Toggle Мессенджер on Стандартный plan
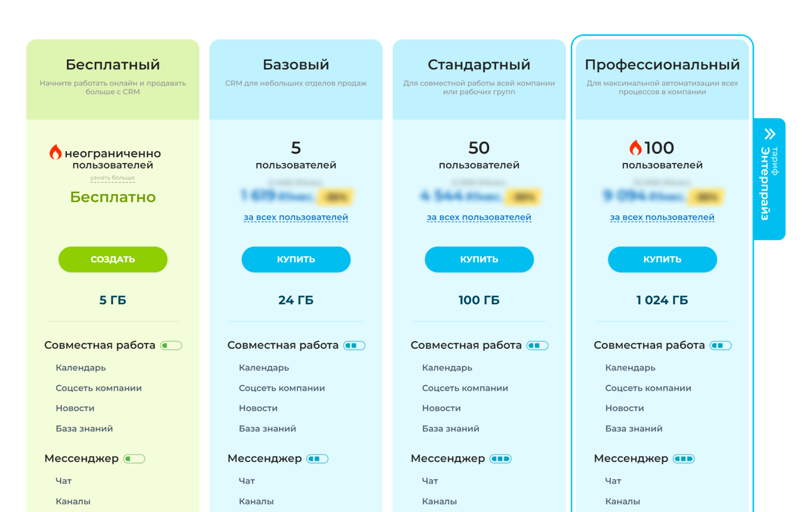This screenshot has width=812, height=512. 501,458
